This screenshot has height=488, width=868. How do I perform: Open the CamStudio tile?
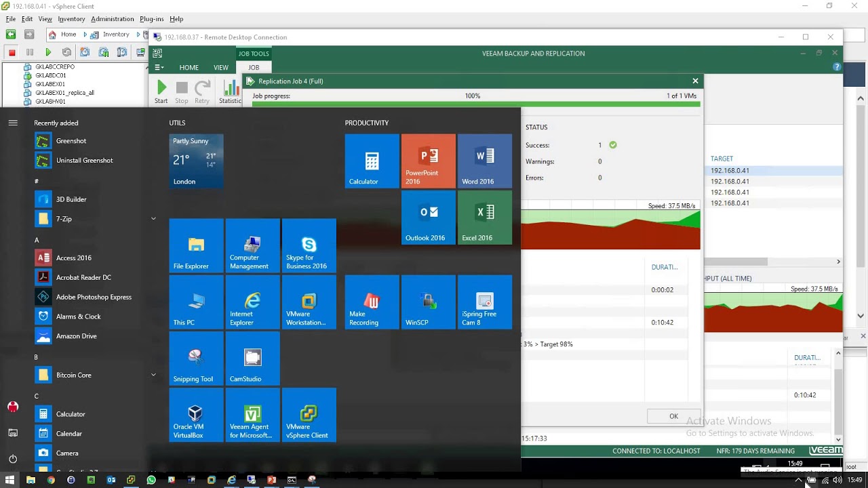[252, 359]
